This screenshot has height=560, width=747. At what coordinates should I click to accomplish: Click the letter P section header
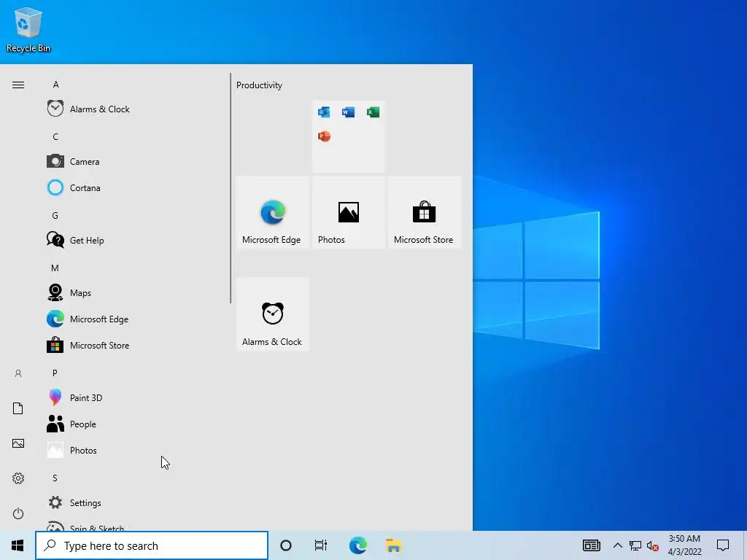coord(55,373)
